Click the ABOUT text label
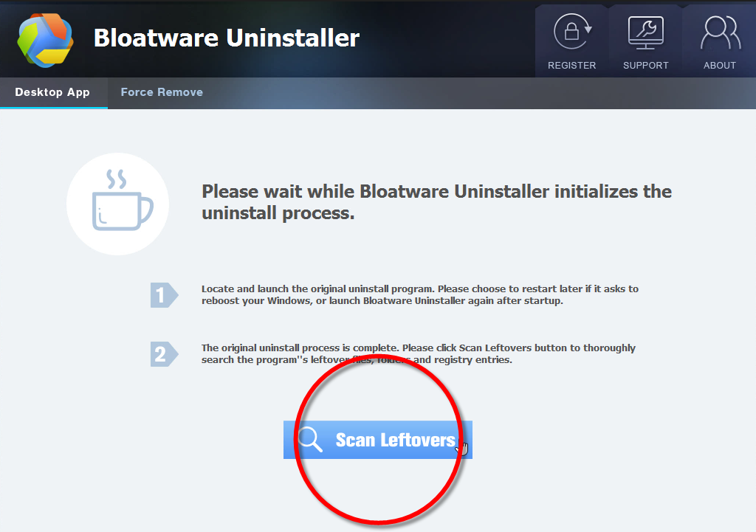This screenshot has height=532, width=756. point(720,65)
